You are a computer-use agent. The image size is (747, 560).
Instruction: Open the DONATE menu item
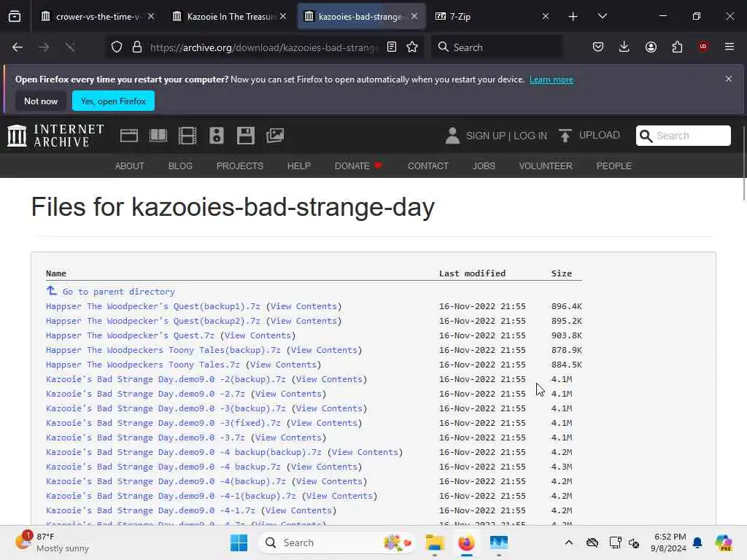tap(358, 166)
